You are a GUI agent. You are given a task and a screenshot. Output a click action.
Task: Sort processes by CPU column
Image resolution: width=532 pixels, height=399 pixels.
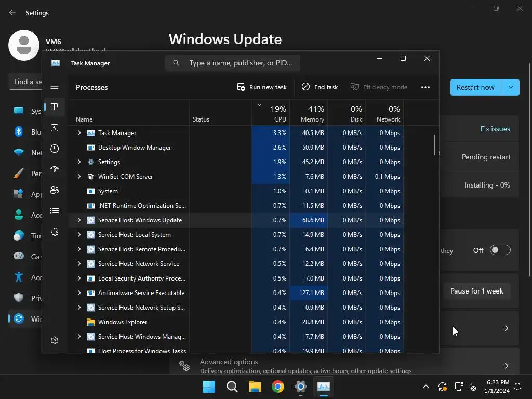(271, 113)
